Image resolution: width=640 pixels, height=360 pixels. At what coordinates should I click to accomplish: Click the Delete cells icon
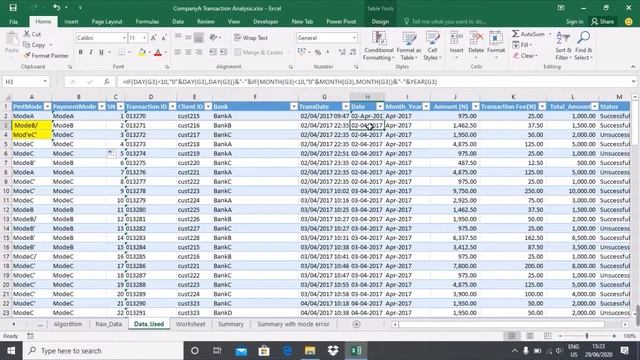click(476, 39)
